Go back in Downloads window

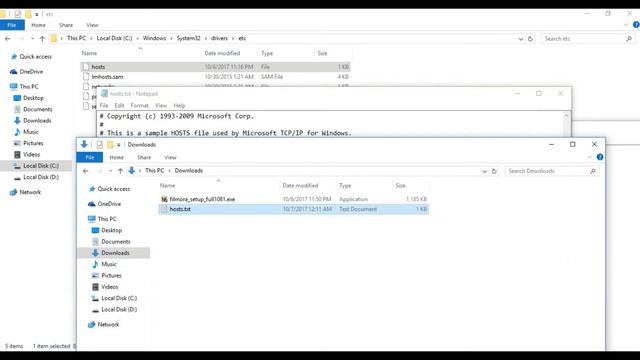[x=86, y=171]
